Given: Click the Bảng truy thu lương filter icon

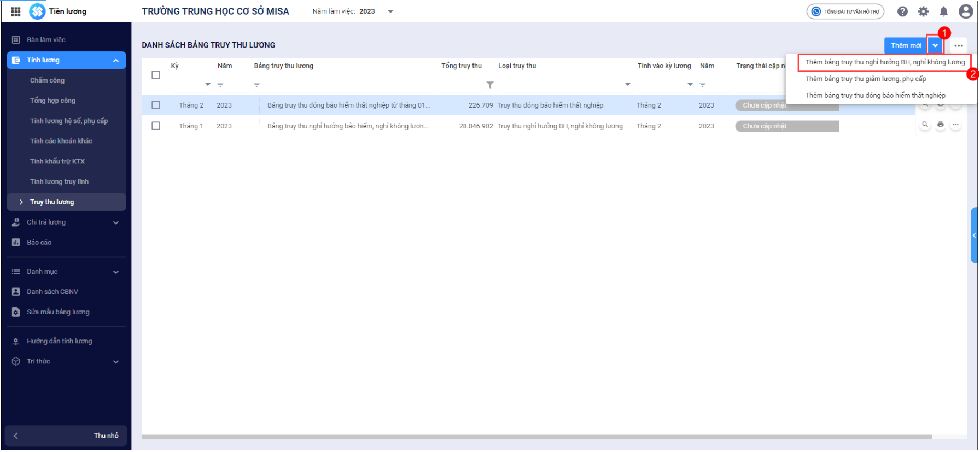Looking at the screenshot, I should (x=256, y=85).
